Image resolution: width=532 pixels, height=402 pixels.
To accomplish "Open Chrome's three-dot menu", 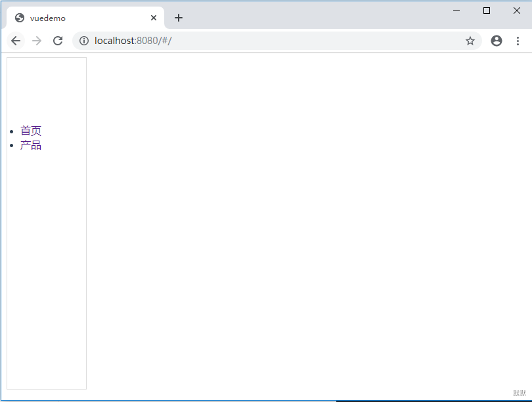I will 518,41.
